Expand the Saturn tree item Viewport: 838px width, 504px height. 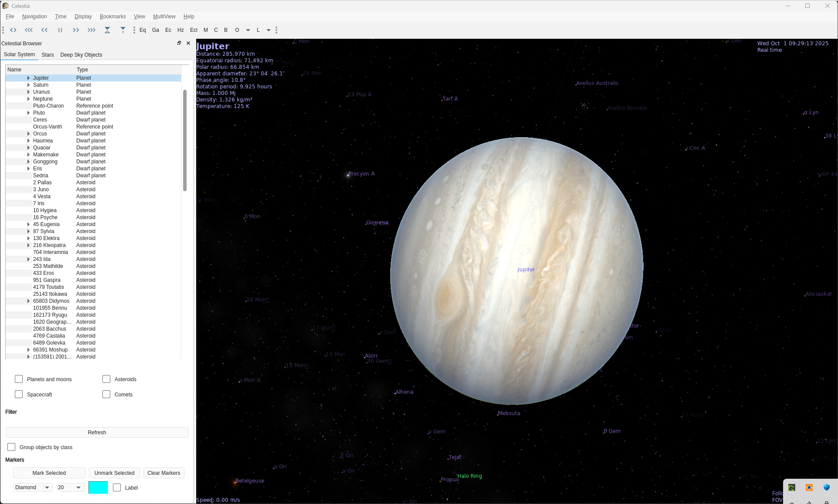[29, 85]
